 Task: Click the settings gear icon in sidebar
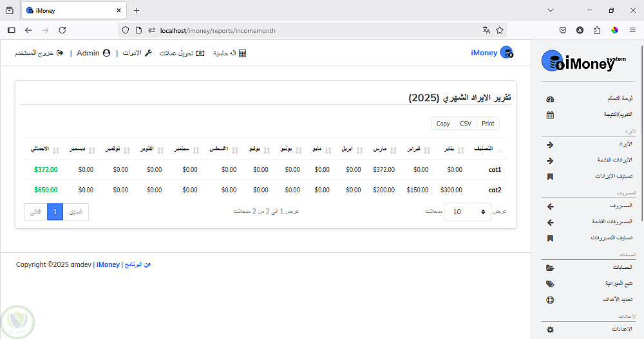click(551, 329)
